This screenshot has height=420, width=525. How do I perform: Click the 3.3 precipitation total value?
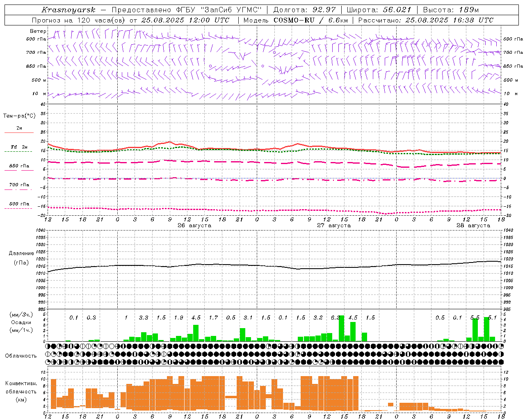(x=144, y=317)
